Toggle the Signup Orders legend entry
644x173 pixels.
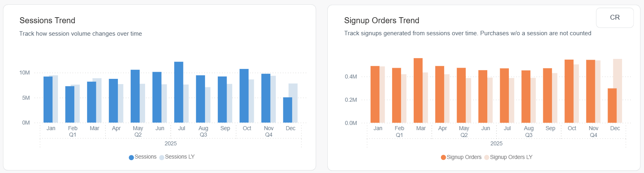pos(464,157)
